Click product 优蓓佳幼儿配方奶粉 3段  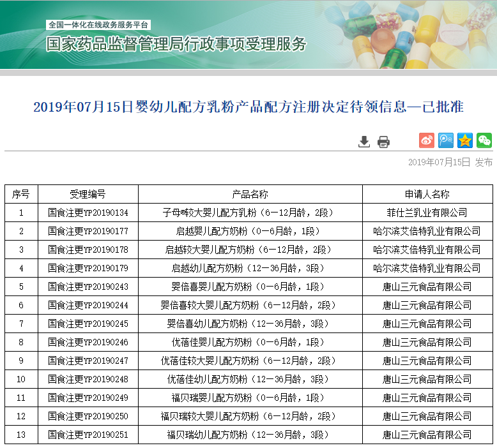(250, 379)
